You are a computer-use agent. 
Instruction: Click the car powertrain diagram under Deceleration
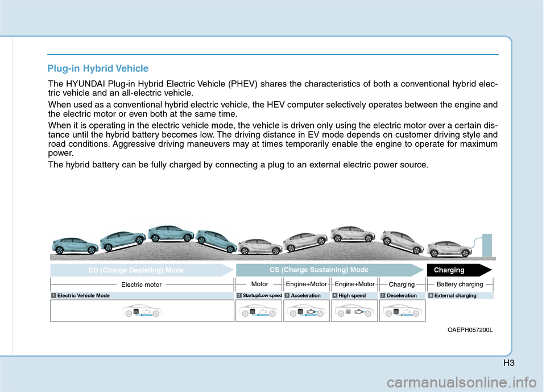pyautogui.click(x=402, y=311)
